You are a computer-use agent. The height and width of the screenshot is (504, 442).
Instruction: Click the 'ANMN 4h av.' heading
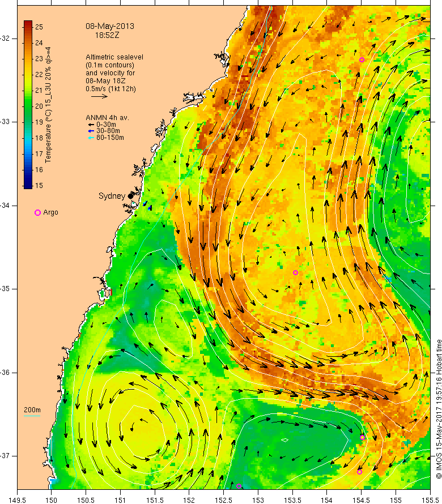(x=107, y=118)
